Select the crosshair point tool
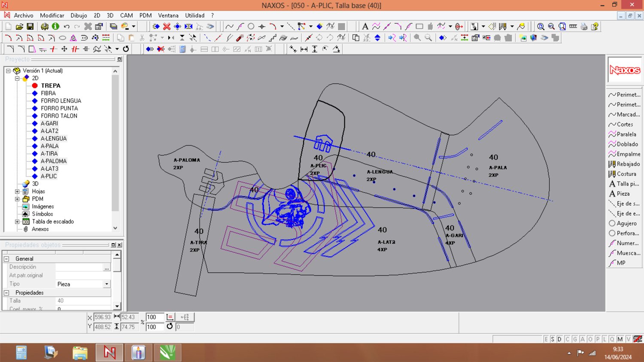Viewport: 644px width, 362px height. pos(262,27)
